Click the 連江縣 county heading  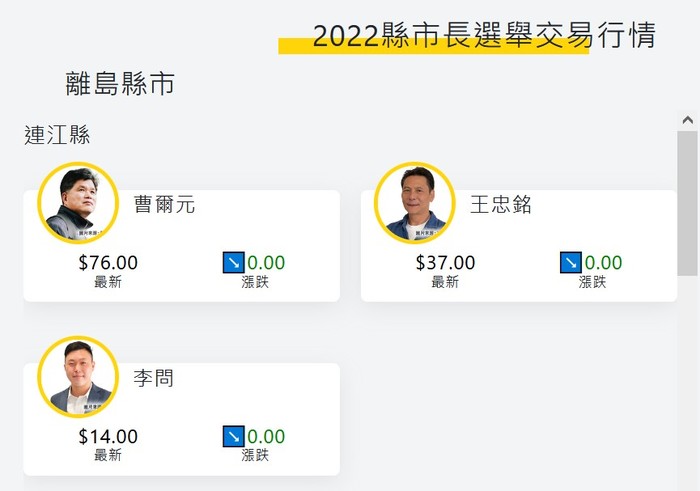pyautogui.click(x=57, y=135)
